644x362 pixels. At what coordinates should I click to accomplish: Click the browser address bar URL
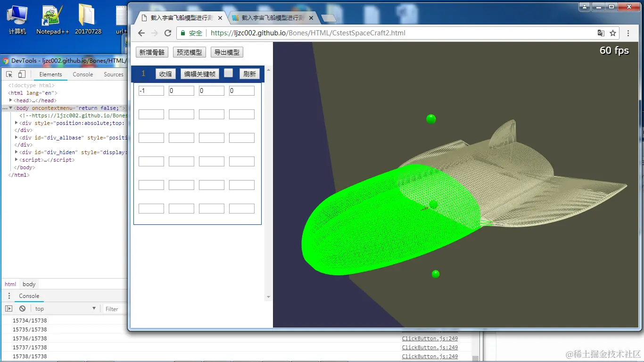click(x=308, y=33)
